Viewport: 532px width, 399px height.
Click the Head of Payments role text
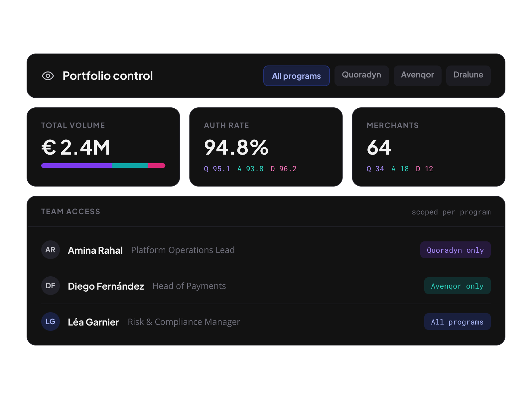tap(189, 286)
